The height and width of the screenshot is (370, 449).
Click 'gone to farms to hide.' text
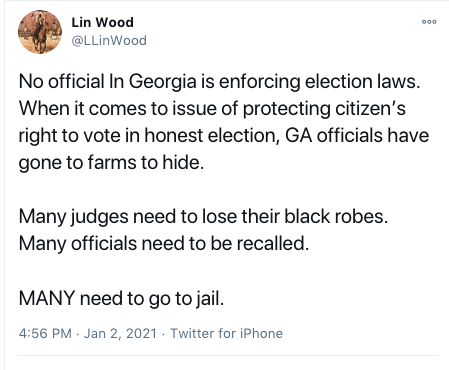111,163
